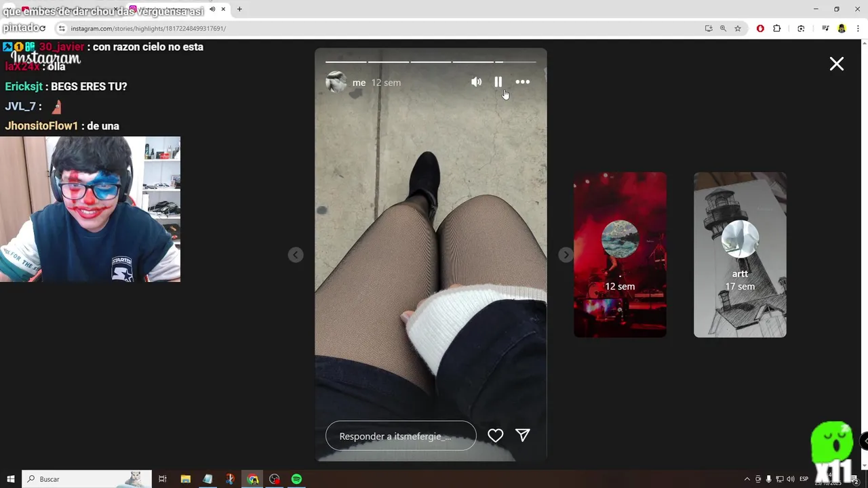Mute the story audio with the speaker icon
The image size is (868, 488).
click(476, 82)
